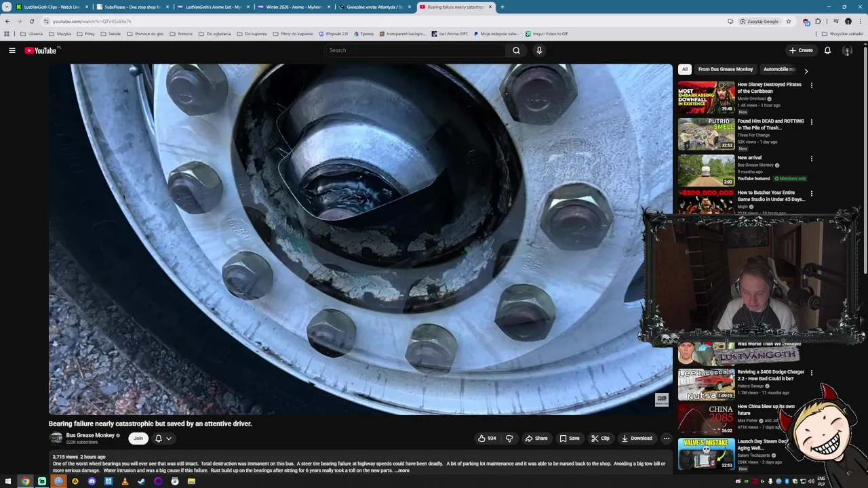
Task: Open Discord from the taskbar
Action: [92, 481]
